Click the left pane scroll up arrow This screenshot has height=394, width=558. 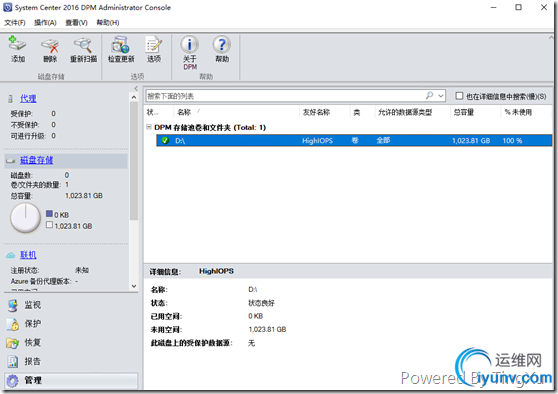click(x=134, y=97)
